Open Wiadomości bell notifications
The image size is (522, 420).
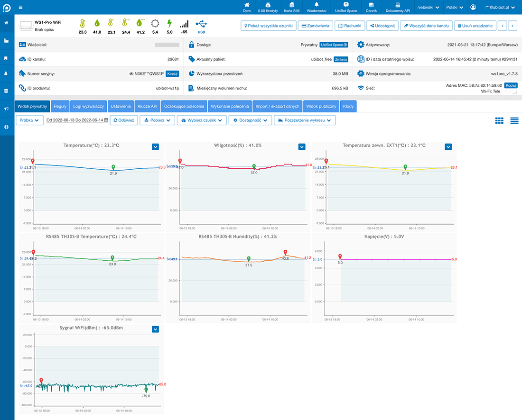point(317,7)
